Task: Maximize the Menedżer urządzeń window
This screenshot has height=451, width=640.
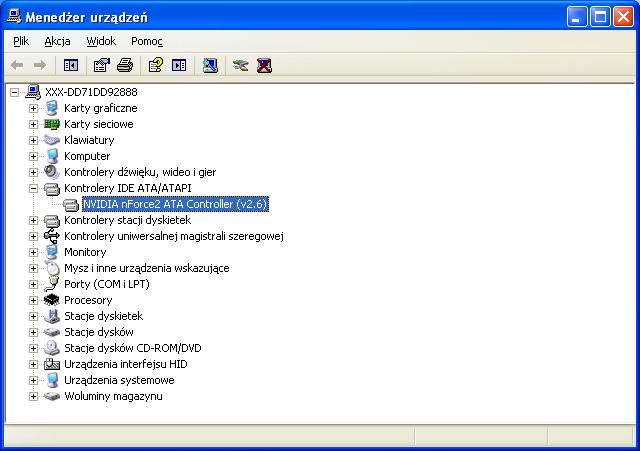Action: click(600, 17)
